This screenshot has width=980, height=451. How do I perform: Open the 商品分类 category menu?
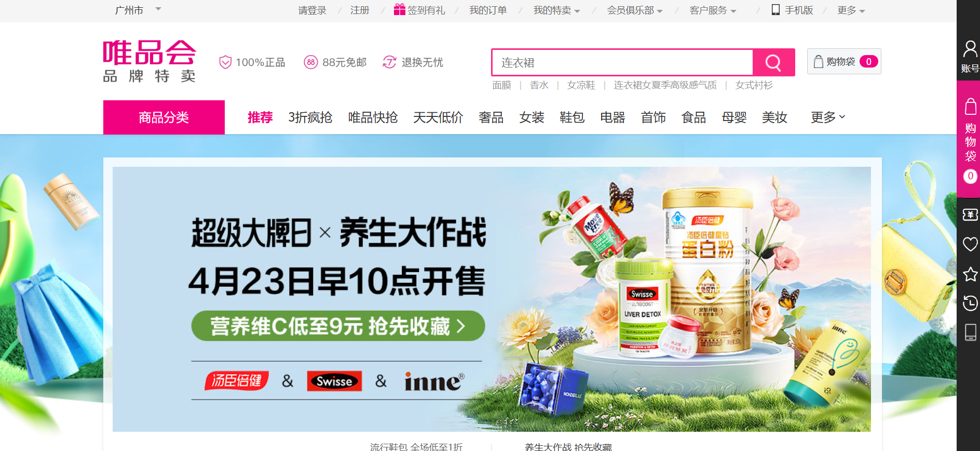pos(164,117)
